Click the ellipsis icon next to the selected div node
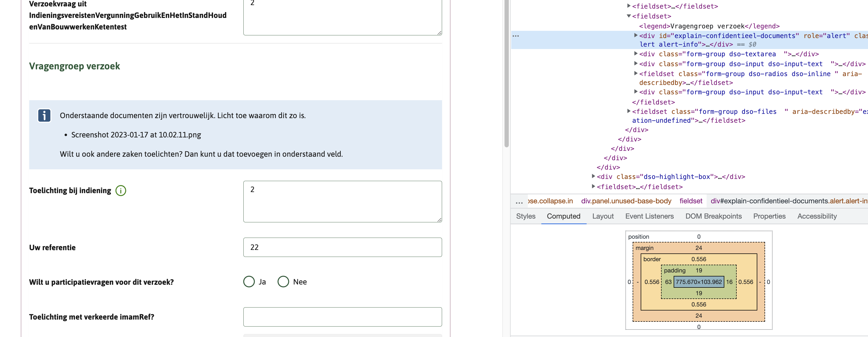This screenshot has width=868, height=337. [x=515, y=35]
